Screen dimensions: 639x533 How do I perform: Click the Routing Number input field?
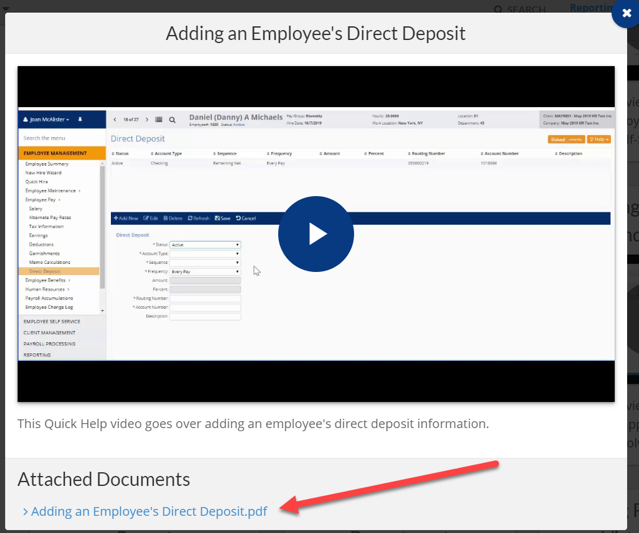click(205, 298)
